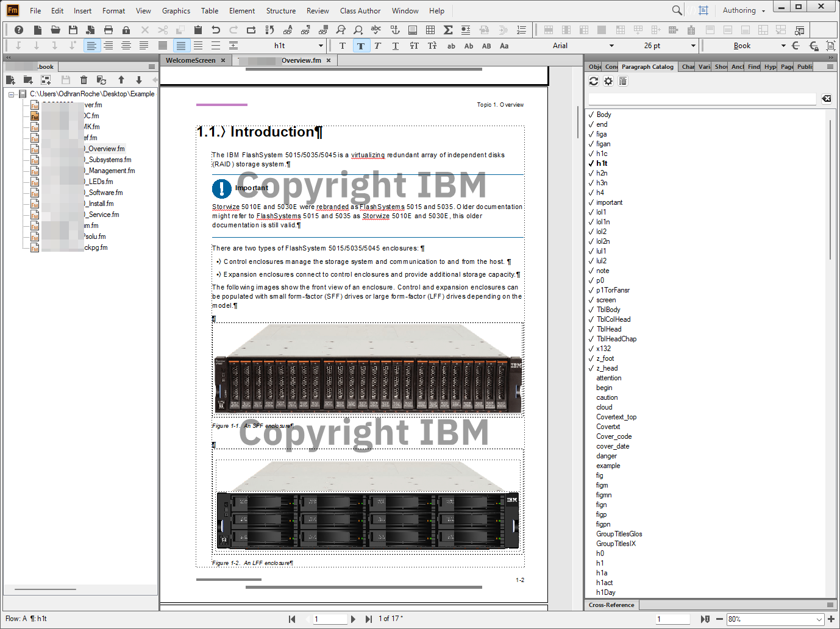Screen dimensions: 840x629
Task: Underline text with the underlined T icon
Action: coord(396,46)
